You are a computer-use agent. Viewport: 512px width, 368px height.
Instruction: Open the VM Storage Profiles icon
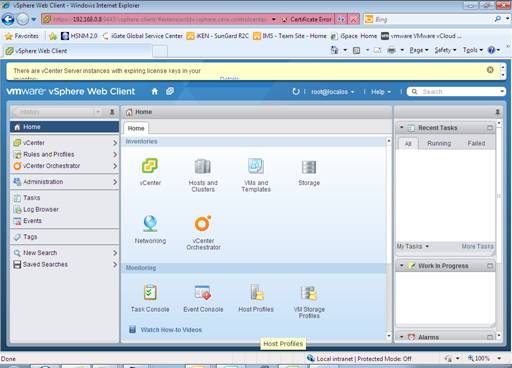tap(309, 293)
